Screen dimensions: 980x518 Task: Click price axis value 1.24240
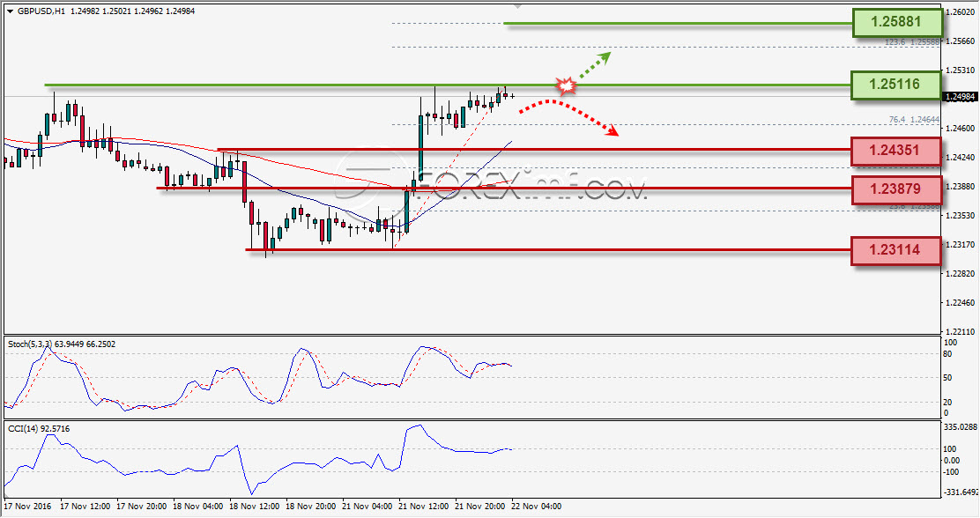click(961, 158)
